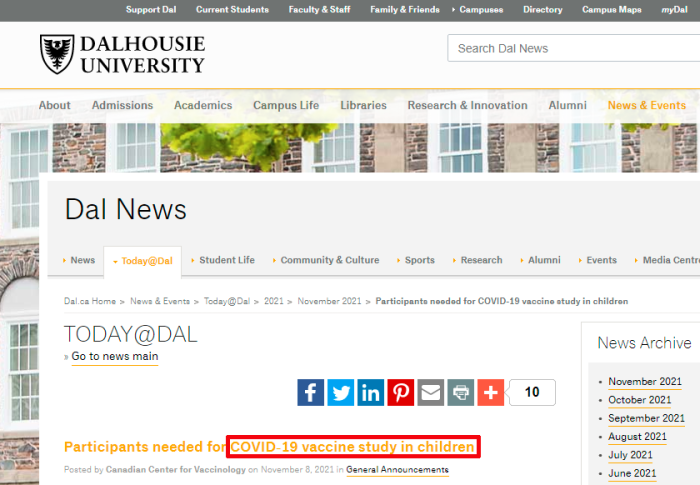
Task: Select the Student Life tab
Action: (x=223, y=260)
